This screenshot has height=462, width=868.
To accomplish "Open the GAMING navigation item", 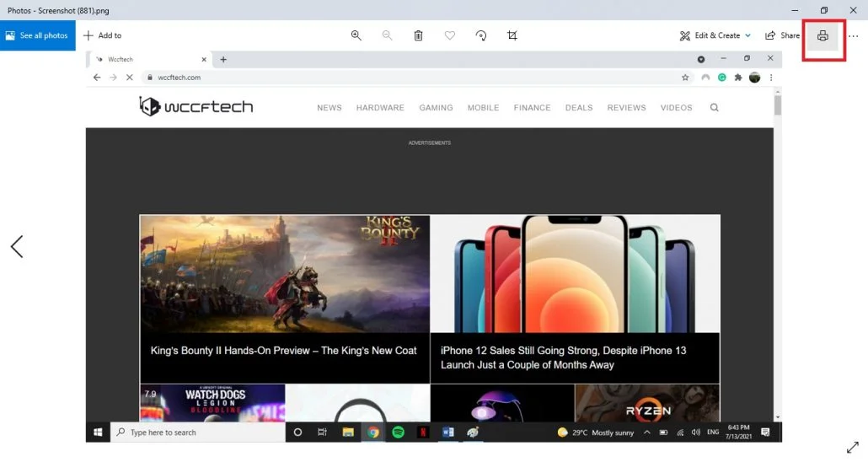I will pos(436,107).
